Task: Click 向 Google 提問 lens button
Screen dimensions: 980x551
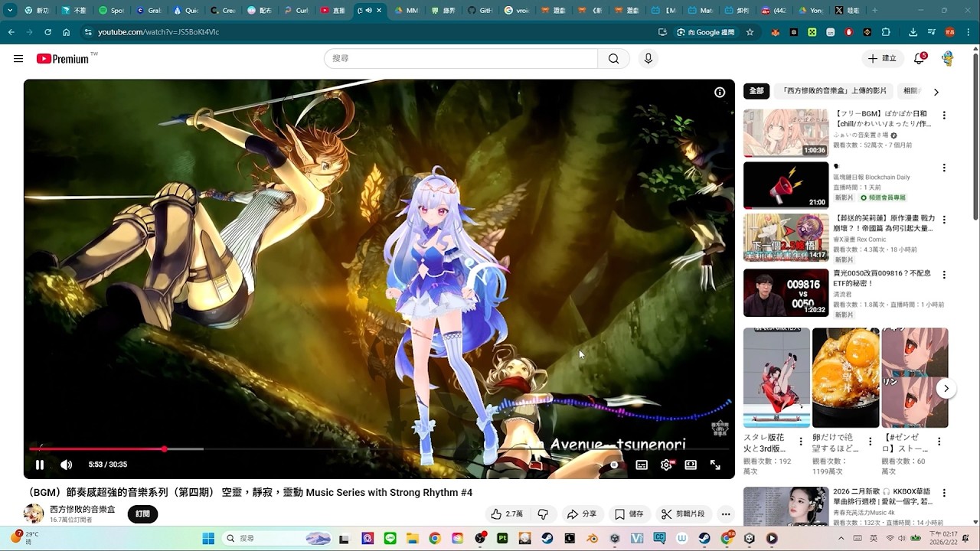Action: (705, 32)
